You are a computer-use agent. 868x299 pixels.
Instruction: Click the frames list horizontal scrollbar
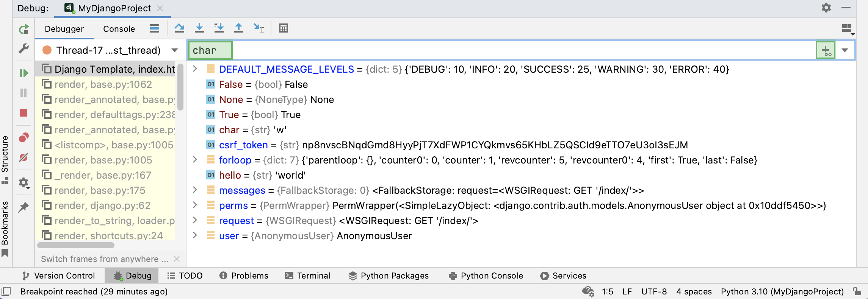76,245
